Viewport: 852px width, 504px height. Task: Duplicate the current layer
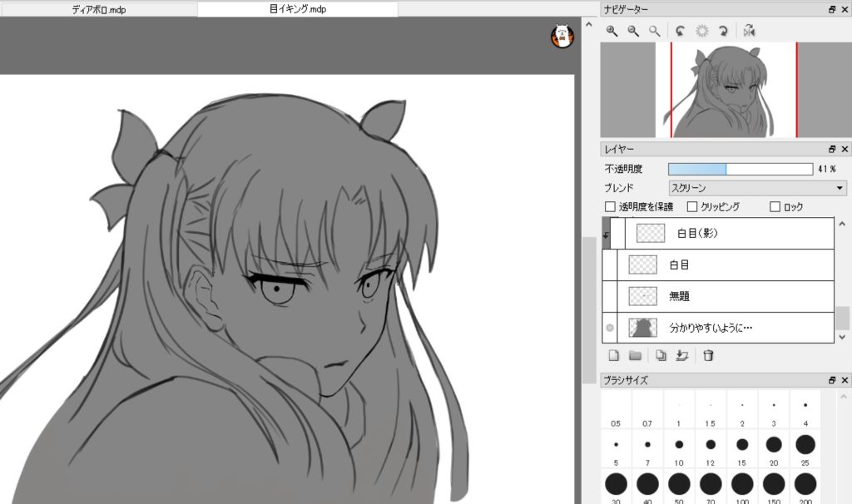tap(661, 356)
